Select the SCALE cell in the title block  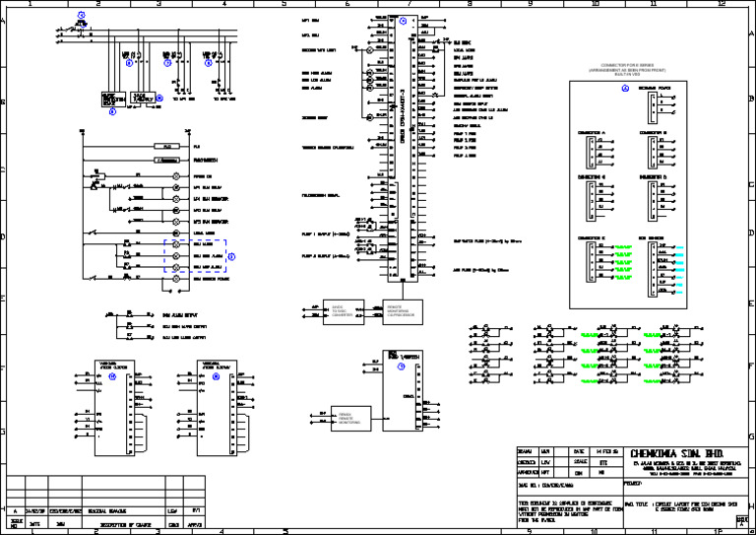click(x=579, y=462)
